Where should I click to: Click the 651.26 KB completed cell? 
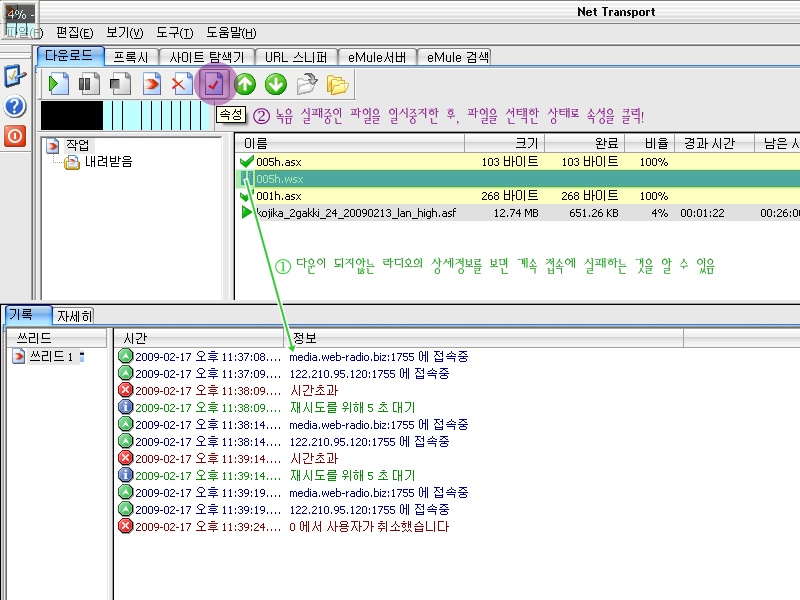593,213
